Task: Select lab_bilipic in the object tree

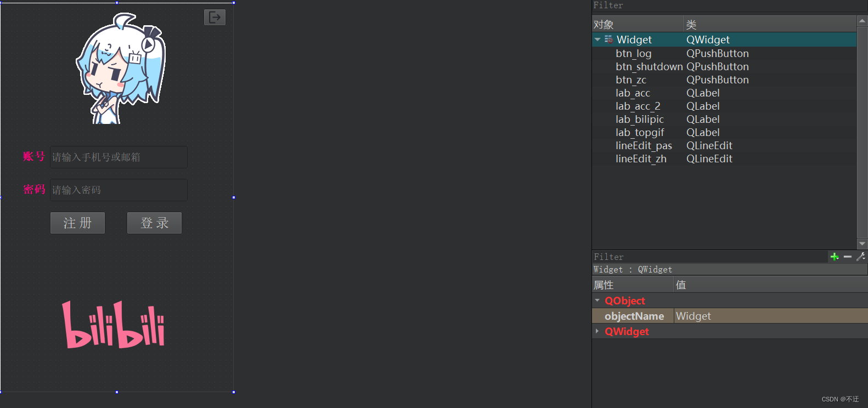Action: (x=640, y=119)
